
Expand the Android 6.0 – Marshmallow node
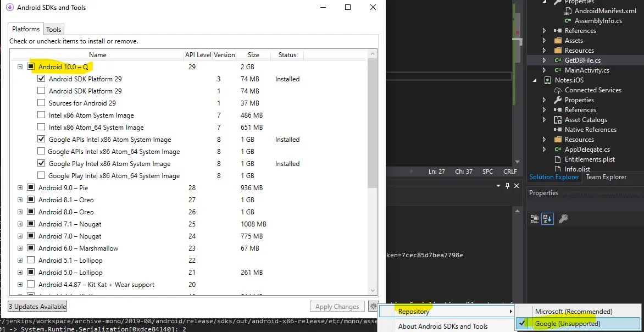pos(20,248)
